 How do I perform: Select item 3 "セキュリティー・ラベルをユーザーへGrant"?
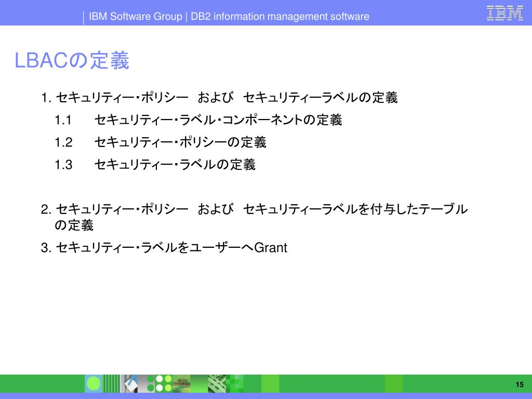tap(164, 248)
